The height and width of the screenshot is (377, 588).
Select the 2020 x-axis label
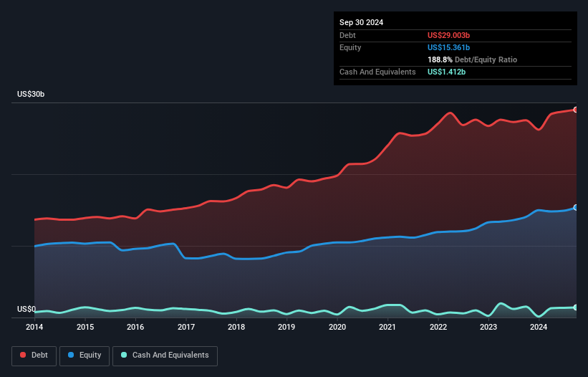[337, 327]
